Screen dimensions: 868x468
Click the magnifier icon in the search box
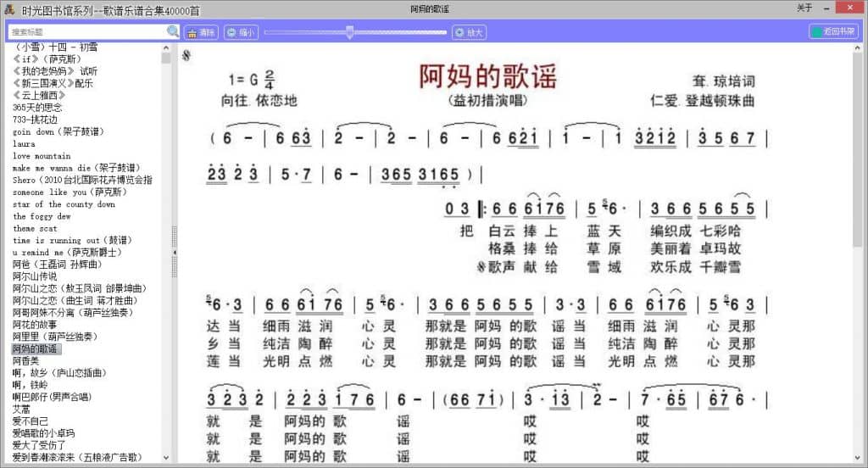pyautogui.click(x=173, y=32)
